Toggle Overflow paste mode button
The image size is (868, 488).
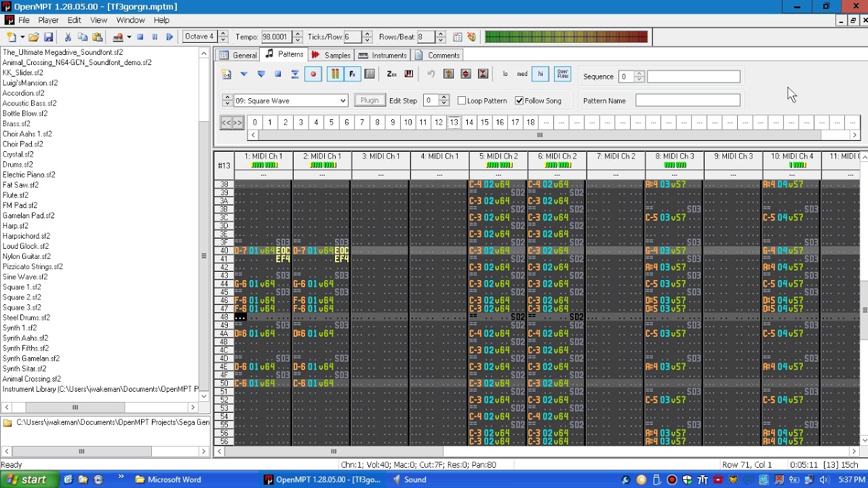(x=563, y=74)
